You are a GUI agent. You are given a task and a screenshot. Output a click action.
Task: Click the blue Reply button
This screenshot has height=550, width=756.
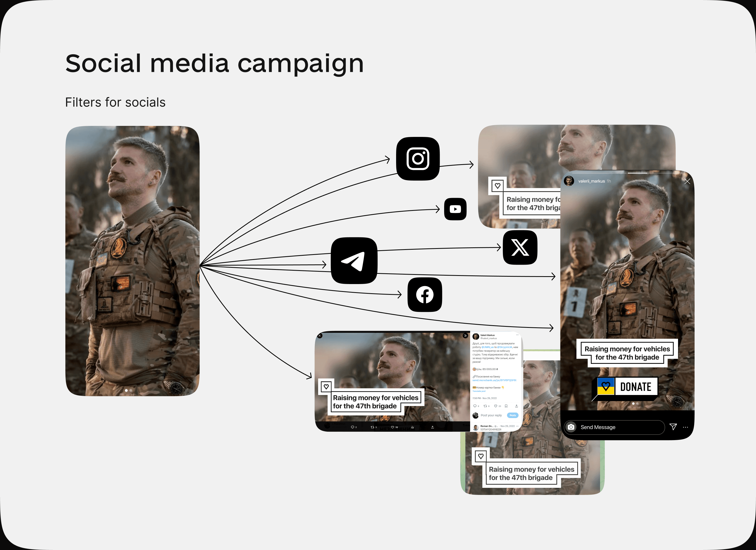[512, 415]
